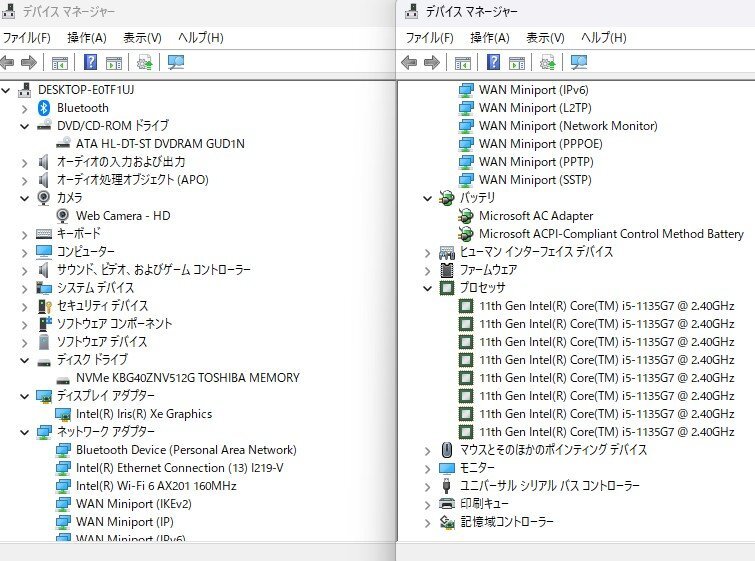Click Back arrow in right Device Manager toolbar
Viewport: 755px width, 561px height.
point(409,62)
